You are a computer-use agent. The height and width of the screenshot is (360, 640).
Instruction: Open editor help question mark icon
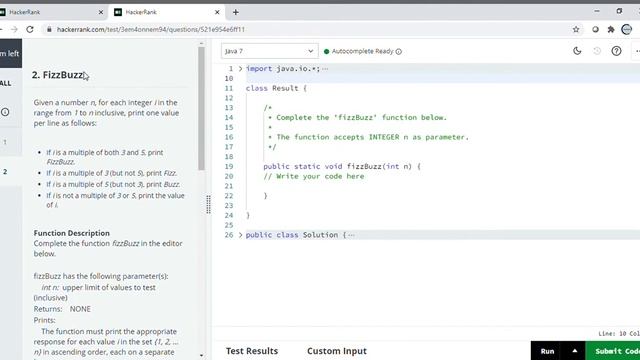[616, 51]
